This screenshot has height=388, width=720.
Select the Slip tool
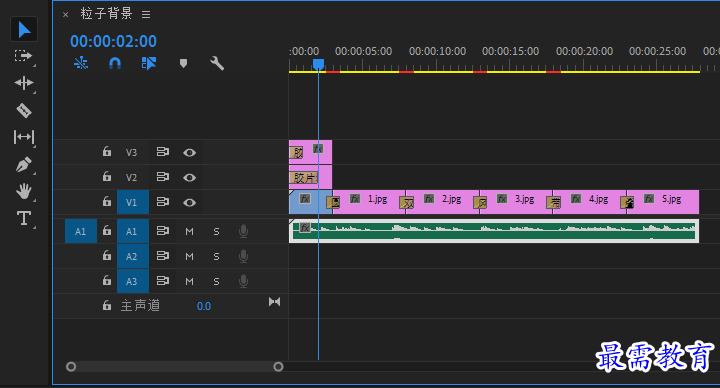pyautogui.click(x=23, y=137)
